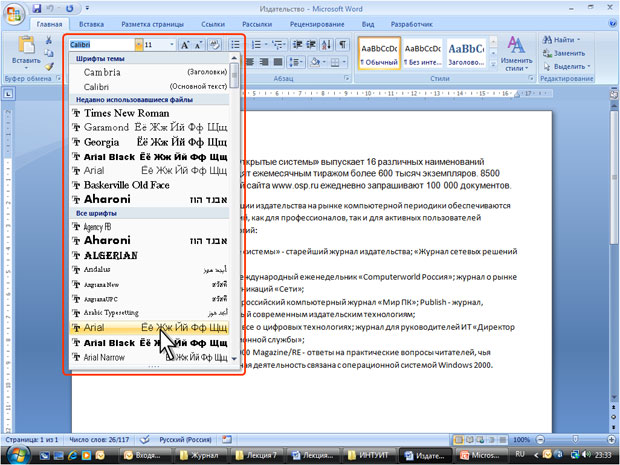Expand the styles gallery (more arrow)
The width and height of the screenshot is (620, 465).
click(x=493, y=64)
